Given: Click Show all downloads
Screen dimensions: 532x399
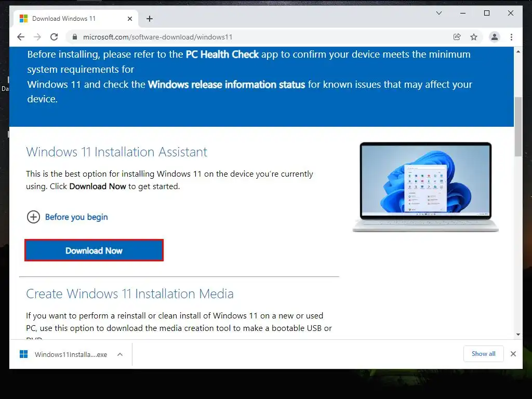Looking at the screenshot, I should (x=484, y=354).
